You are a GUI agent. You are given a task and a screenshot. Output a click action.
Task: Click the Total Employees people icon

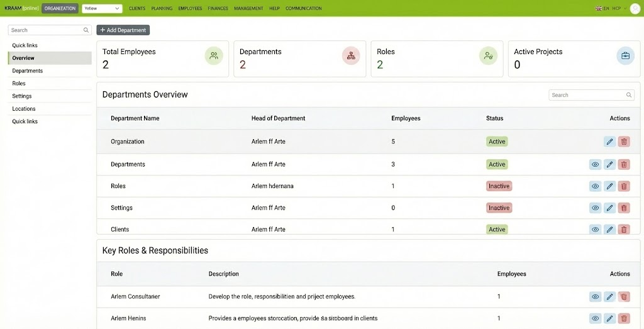click(214, 56)
